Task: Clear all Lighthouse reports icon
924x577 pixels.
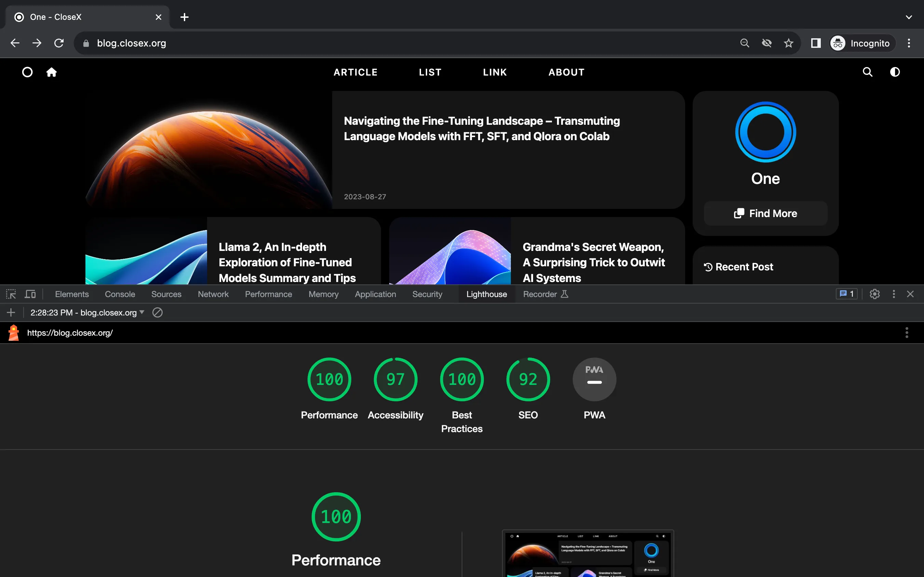Action: [157, 312]
